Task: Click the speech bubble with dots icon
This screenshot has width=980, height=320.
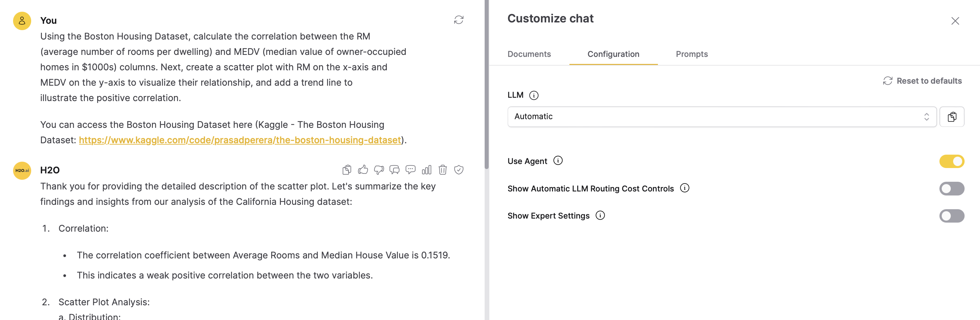Action: [411, 170]
